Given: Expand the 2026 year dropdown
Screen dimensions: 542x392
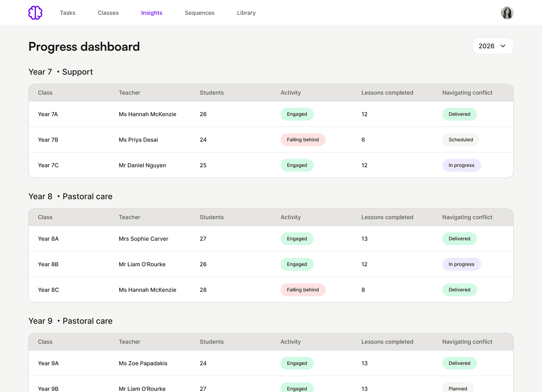Looking at the screenshot, I should (493, 46).
